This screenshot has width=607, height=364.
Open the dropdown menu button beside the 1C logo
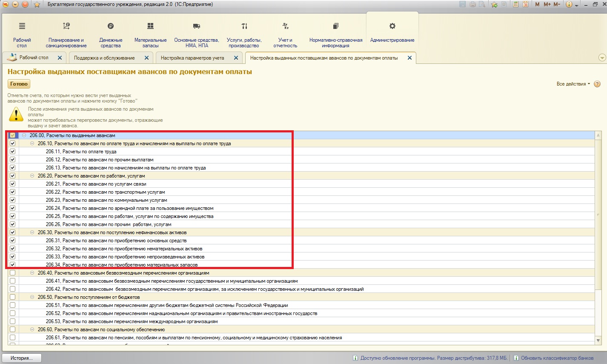pos(15,4)
